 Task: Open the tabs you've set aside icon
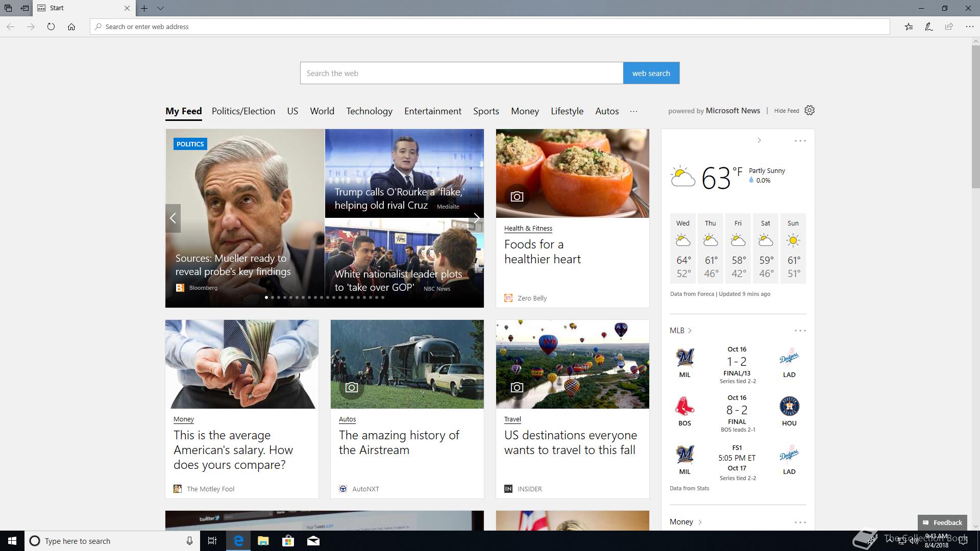pos(8,8)
